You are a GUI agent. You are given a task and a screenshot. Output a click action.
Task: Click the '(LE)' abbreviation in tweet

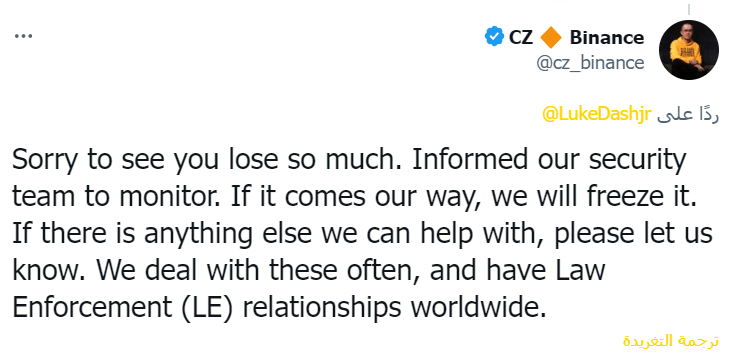click(206, 308)
